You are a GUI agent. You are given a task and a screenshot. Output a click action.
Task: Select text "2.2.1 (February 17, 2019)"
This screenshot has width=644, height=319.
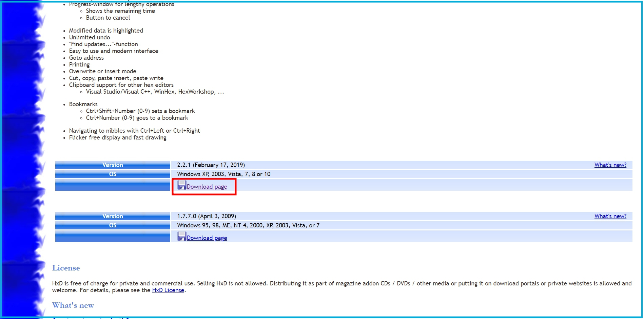211,165
